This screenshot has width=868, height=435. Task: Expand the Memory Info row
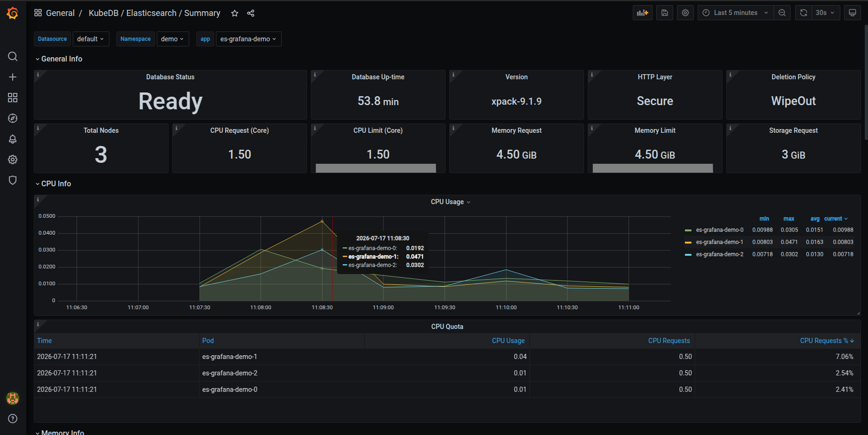(60, 432)
